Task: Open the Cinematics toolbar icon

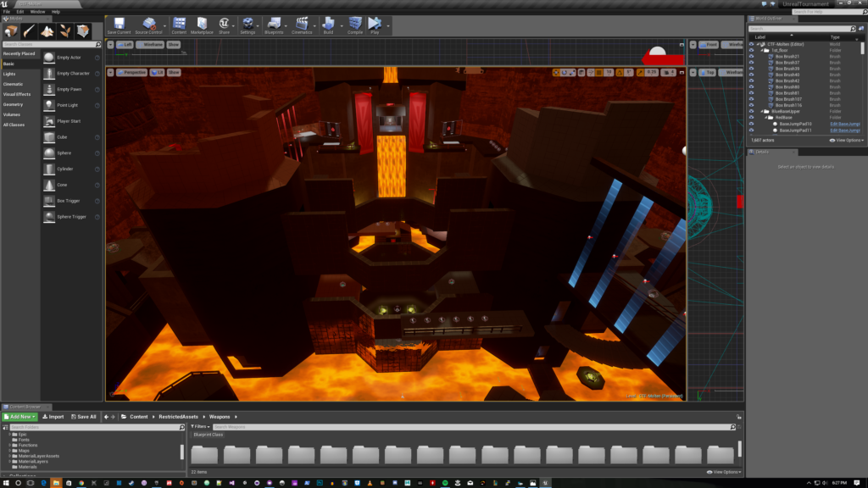Action: 301,25
